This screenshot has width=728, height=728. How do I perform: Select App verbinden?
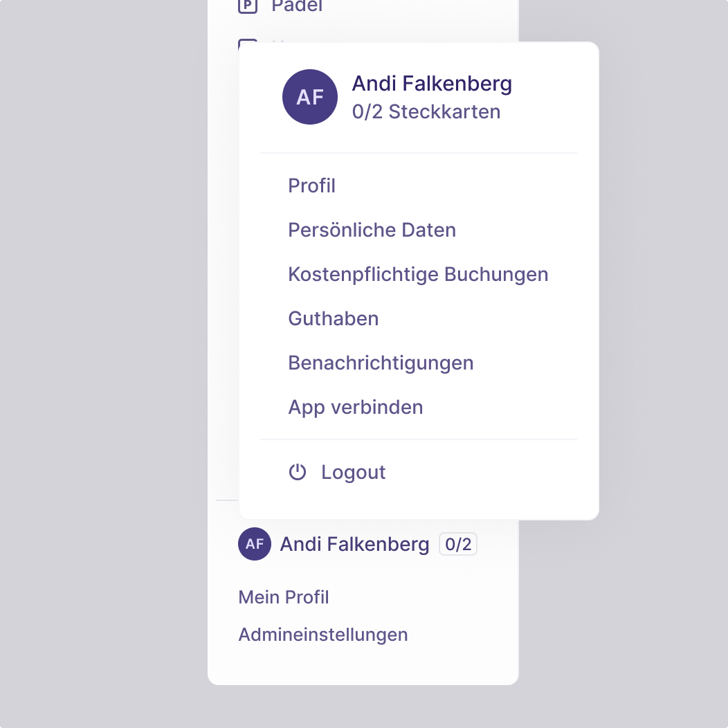pyautogui.click(x=355, y=407)
